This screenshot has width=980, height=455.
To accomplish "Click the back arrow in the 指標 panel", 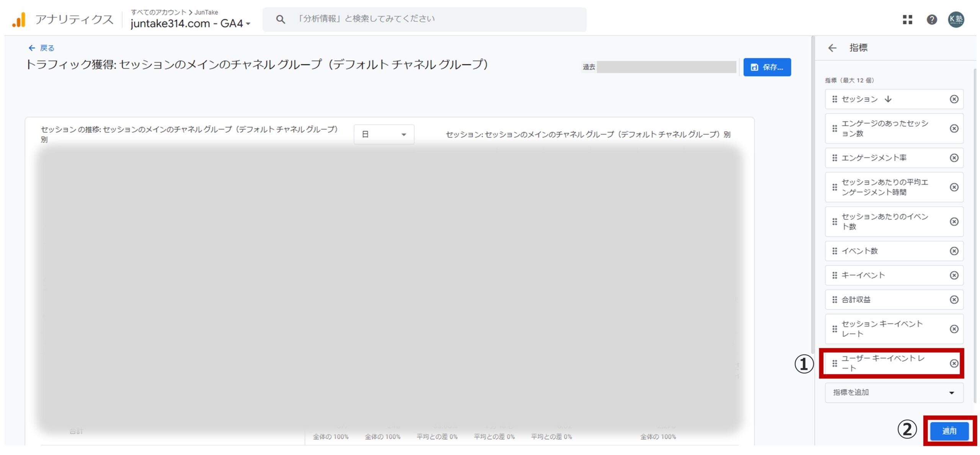I will pos(833,47).
